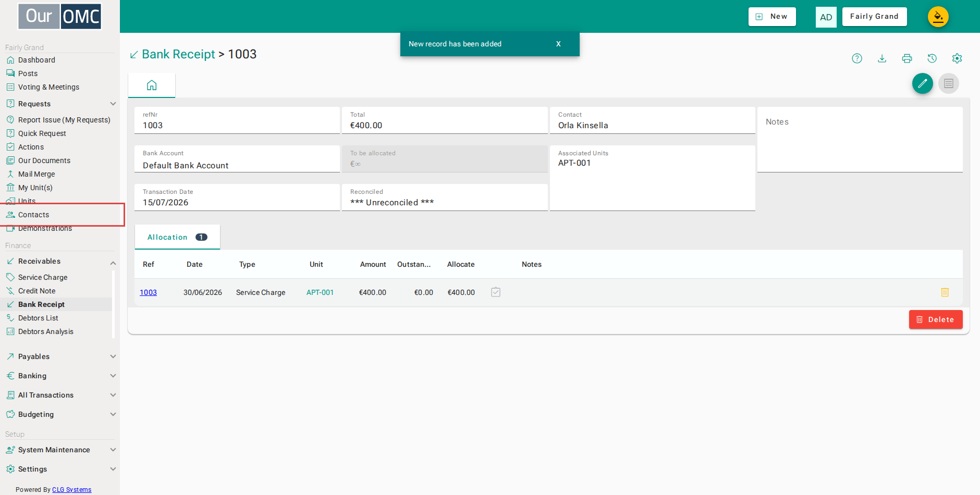980x495 pixels.
Task: Expand the All Transactions section
Action: tap(113, 395)
